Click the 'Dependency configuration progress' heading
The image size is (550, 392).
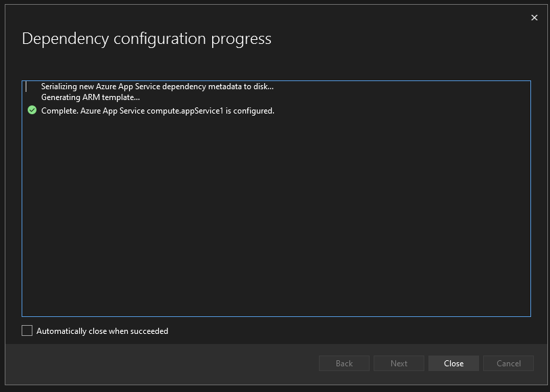(x=147, y=39)
